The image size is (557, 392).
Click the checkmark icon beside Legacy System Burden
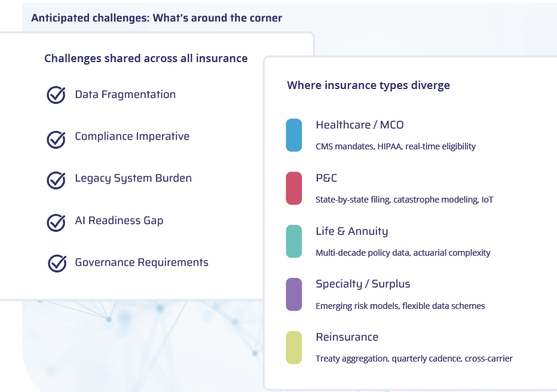pyautogui.click(x=56, y=180)
